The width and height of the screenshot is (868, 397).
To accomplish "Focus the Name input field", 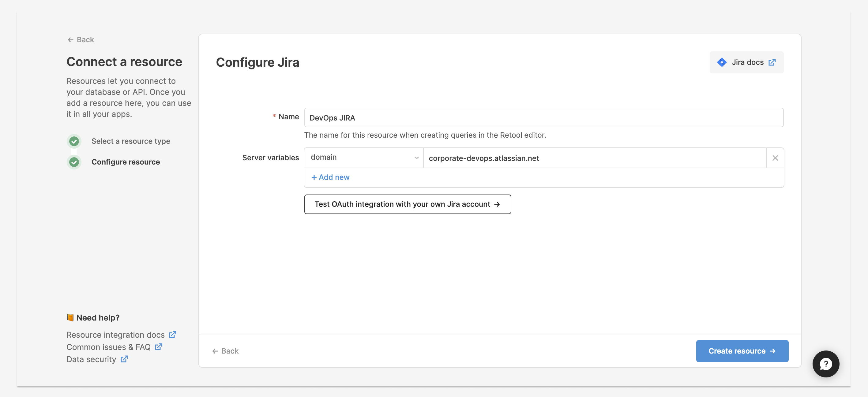I will [x=543, y=117].
